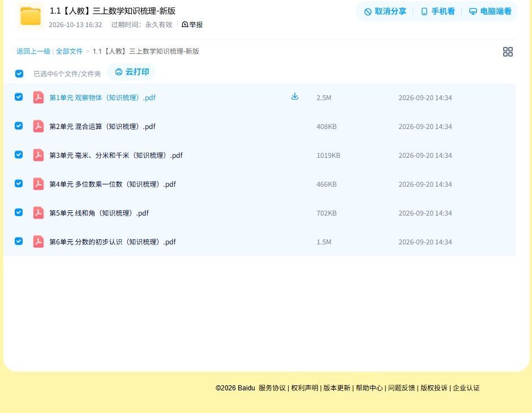532x413 pixels.
Task: Open 第5单元 线和角（知识梳理）.pdf
Action: coord(99,213)
